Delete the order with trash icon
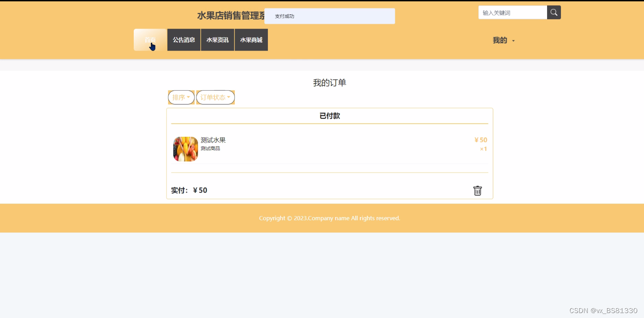The width and height of the screenshot is (644, 318). pos(478,191)
